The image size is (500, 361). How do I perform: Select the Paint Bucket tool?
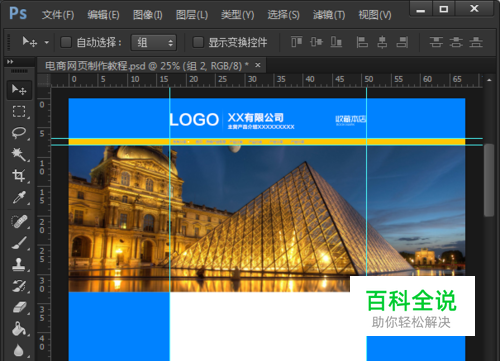click(x=19, y=329)
